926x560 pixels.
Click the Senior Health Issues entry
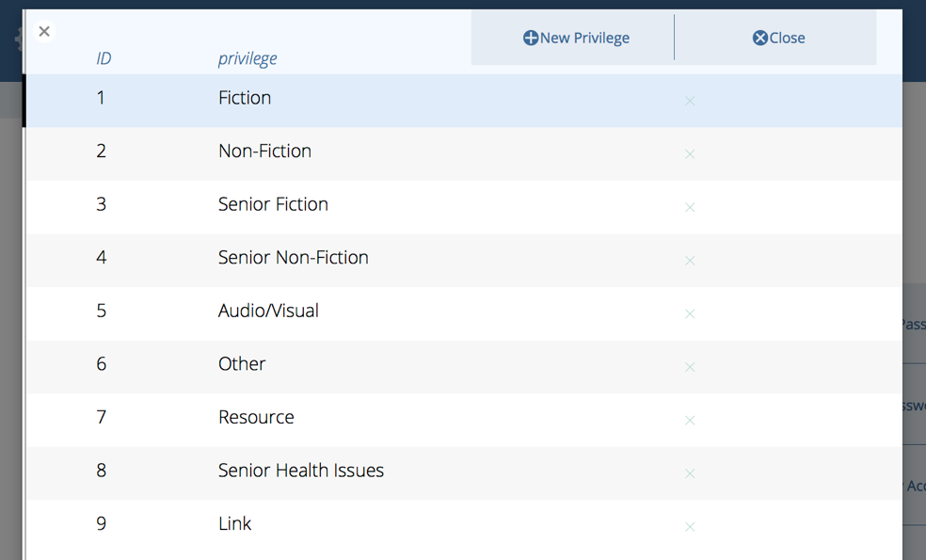301,471
